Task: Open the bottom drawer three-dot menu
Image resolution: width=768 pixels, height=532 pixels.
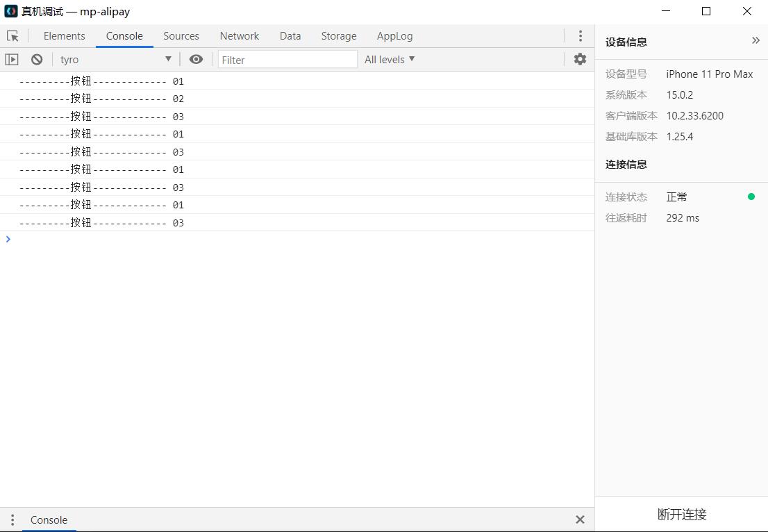Action: pyautogui.click(x=12, y=519)
